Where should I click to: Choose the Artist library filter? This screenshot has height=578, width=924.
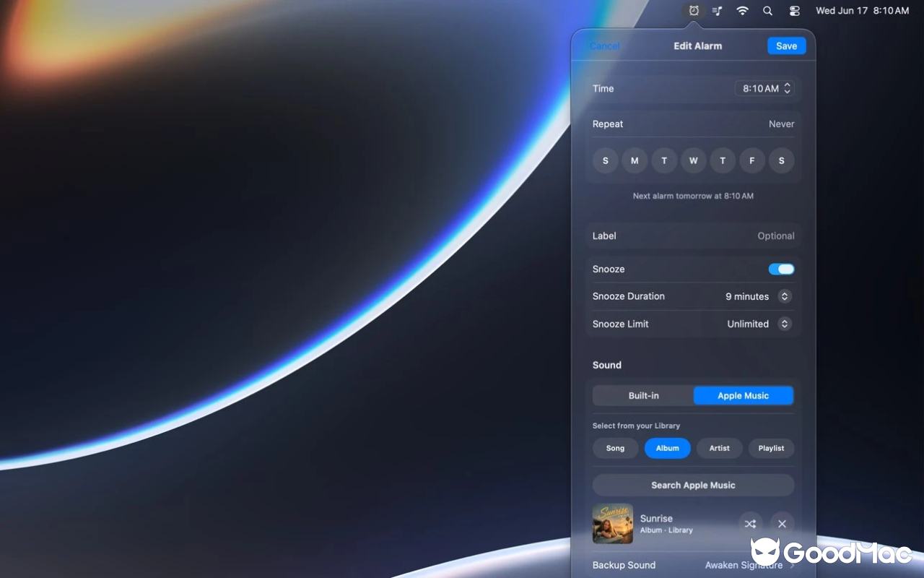tap(719, 448)
